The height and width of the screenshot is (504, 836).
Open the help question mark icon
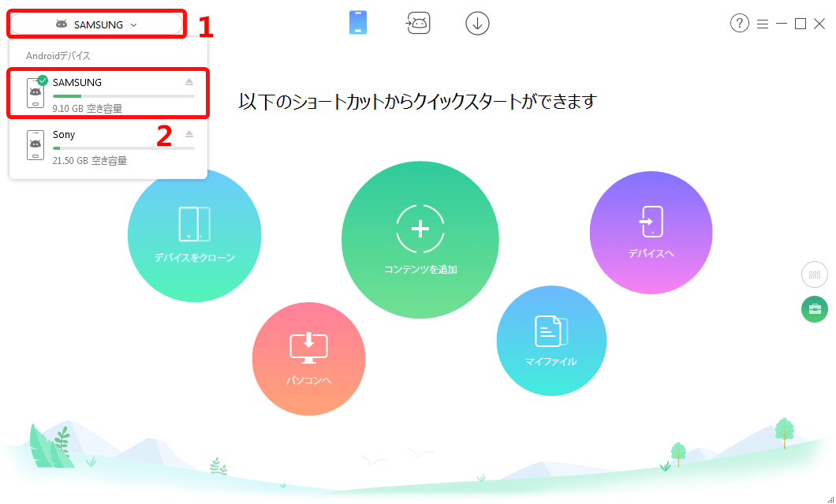[740, 24]
